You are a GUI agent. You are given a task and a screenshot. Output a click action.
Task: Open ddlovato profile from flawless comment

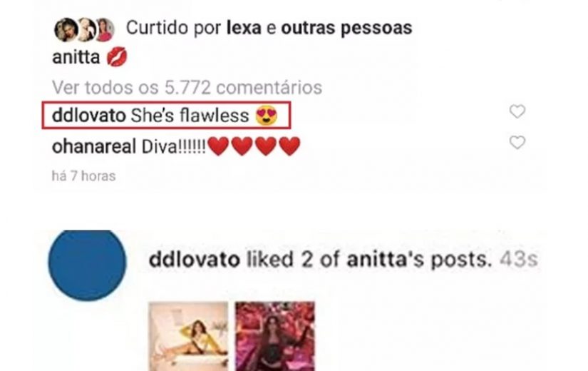click(x=89, y=116)
